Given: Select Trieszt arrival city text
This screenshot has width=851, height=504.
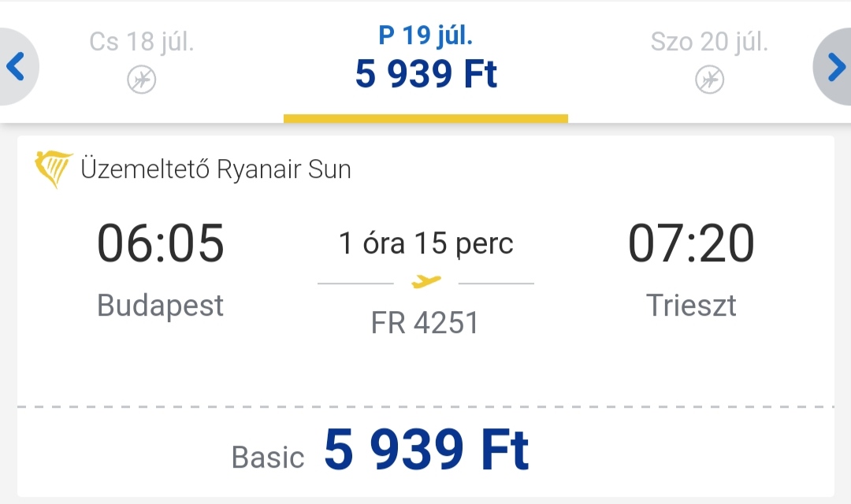Looking at the screenshot, I should point(691,305).
